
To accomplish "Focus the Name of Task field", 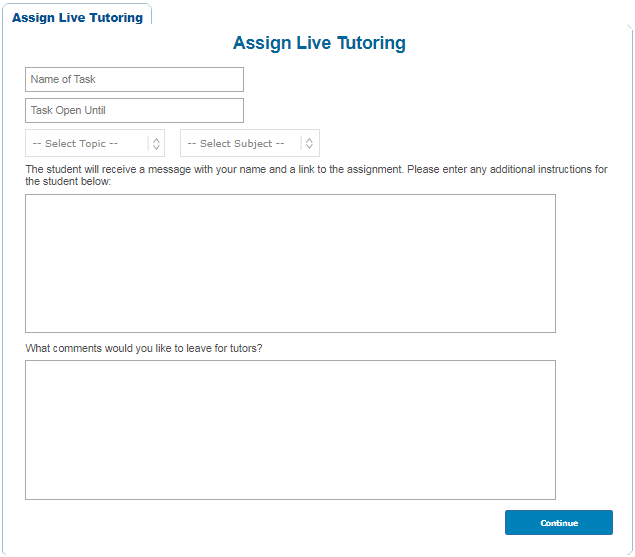I will pyautogui.click(x=134, y=80).
